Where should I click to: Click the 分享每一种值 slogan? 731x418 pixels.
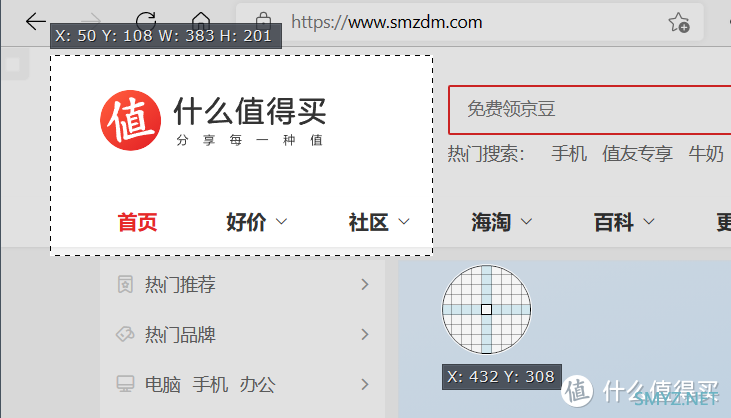tap(249, 140)
